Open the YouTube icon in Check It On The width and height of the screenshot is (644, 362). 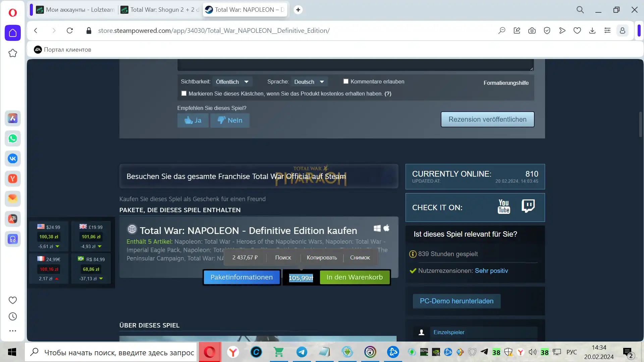(x=503, y=206)
